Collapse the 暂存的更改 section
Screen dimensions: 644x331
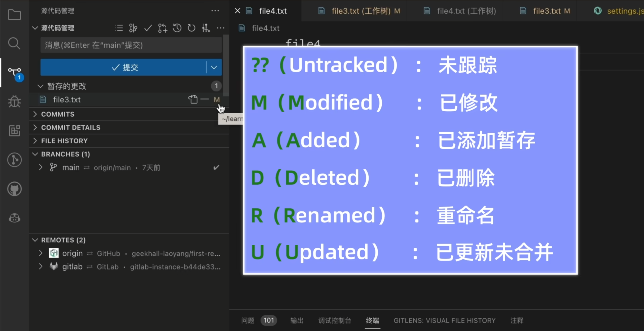(41, 86)
